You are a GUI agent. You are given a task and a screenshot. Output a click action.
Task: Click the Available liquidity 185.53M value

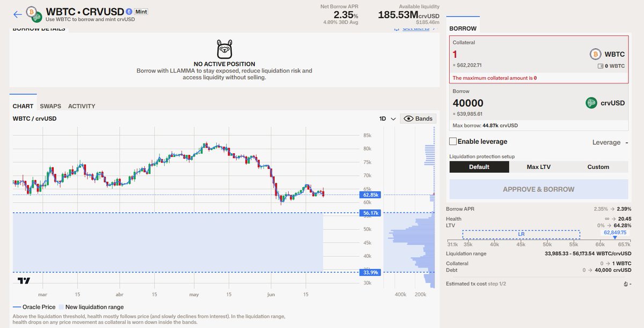(x=408, y=15)
